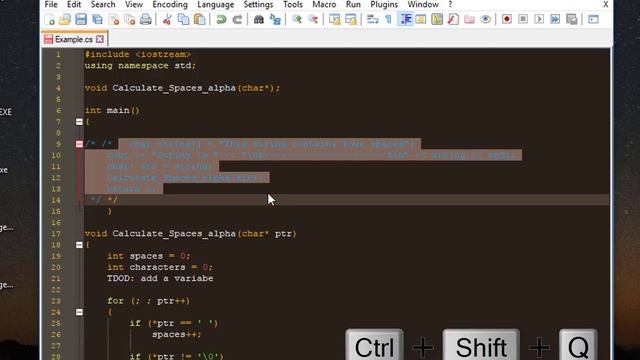Click the "int spaces = 0;" line

[149, 256]
